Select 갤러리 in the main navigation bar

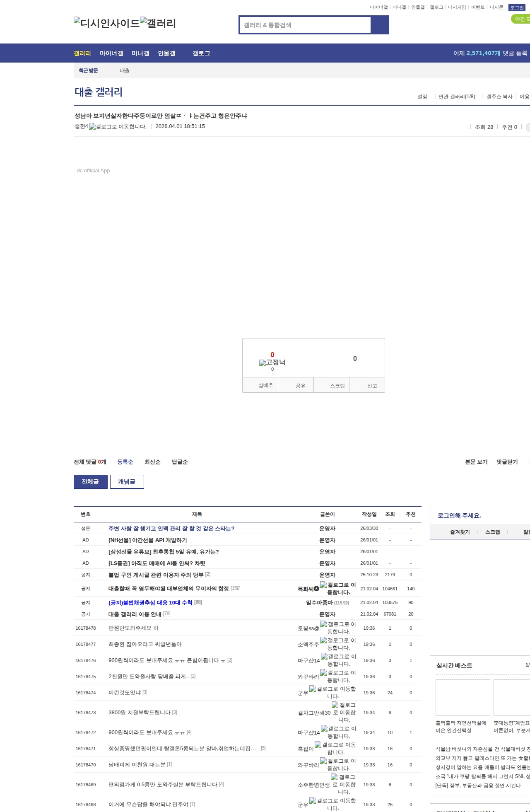click(x=82, y=53)
